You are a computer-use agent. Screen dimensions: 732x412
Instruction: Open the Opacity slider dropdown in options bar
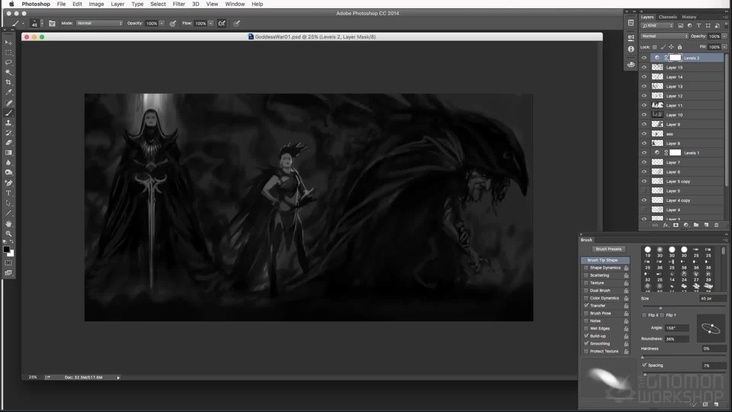162,23
